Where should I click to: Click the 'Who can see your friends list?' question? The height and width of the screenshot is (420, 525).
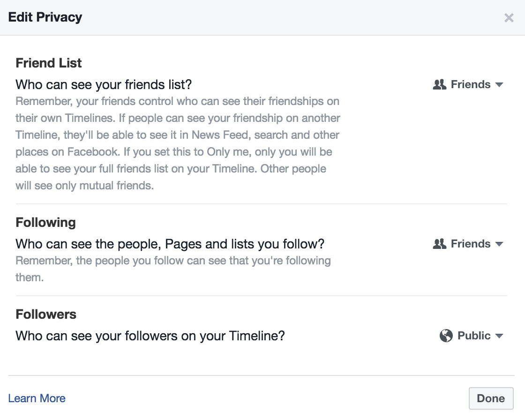(104, 84)
